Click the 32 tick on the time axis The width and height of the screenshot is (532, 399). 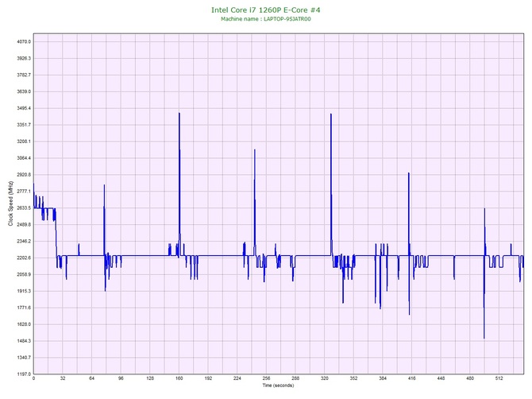click(x=63, y=378)
